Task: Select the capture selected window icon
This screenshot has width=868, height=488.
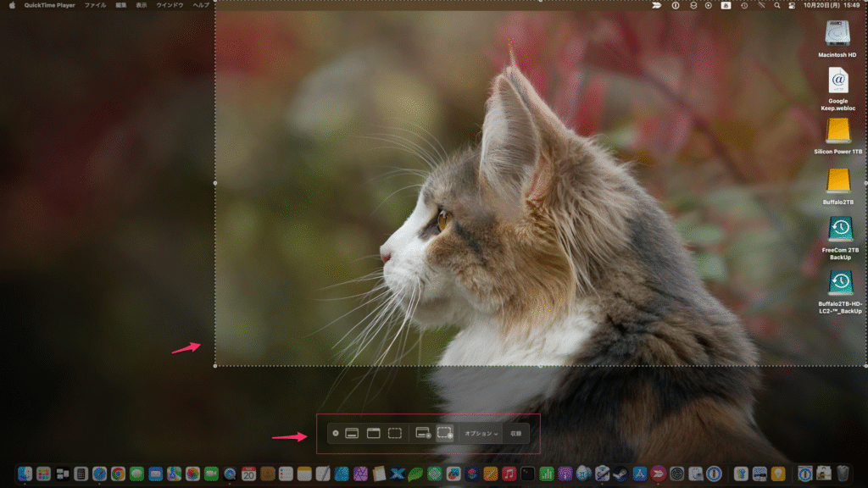Action: [373, 433]
